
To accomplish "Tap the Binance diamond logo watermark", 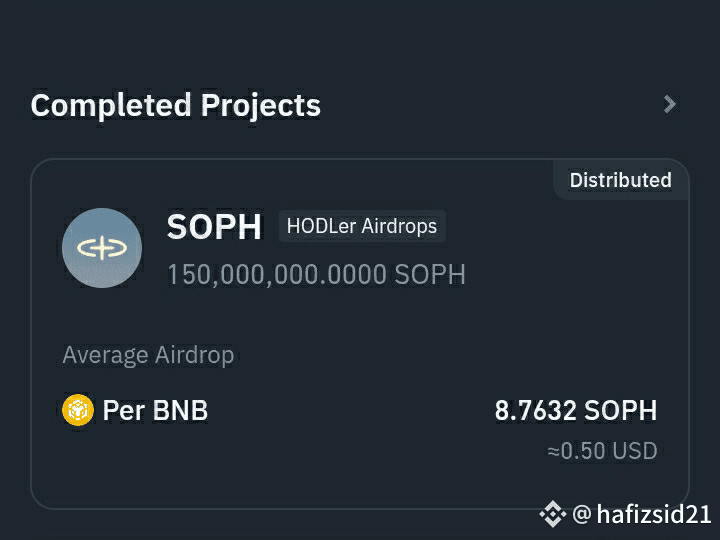I will coord(552,514).
